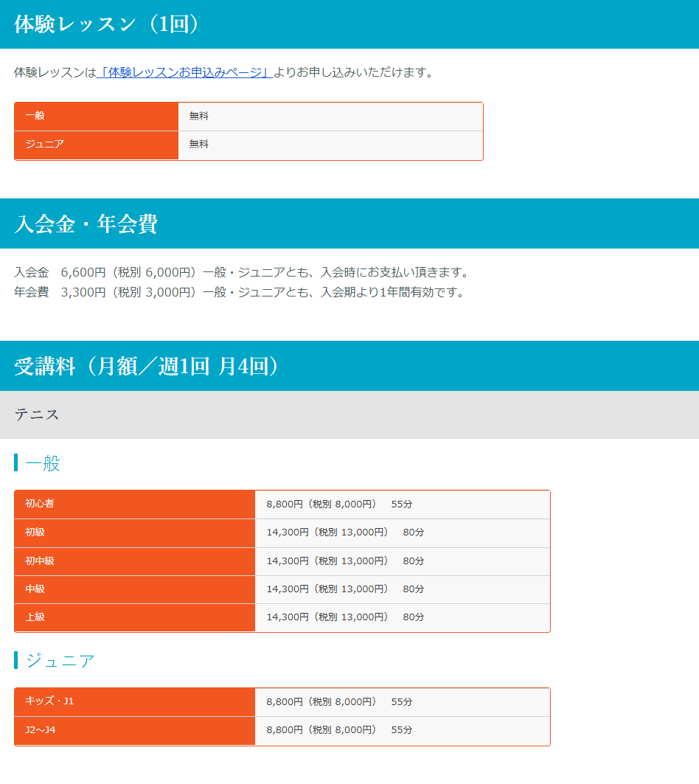The width and height of the screenshot is (699, 784).
Task: Select the 初心者 row label
Action: click(40, 504)
